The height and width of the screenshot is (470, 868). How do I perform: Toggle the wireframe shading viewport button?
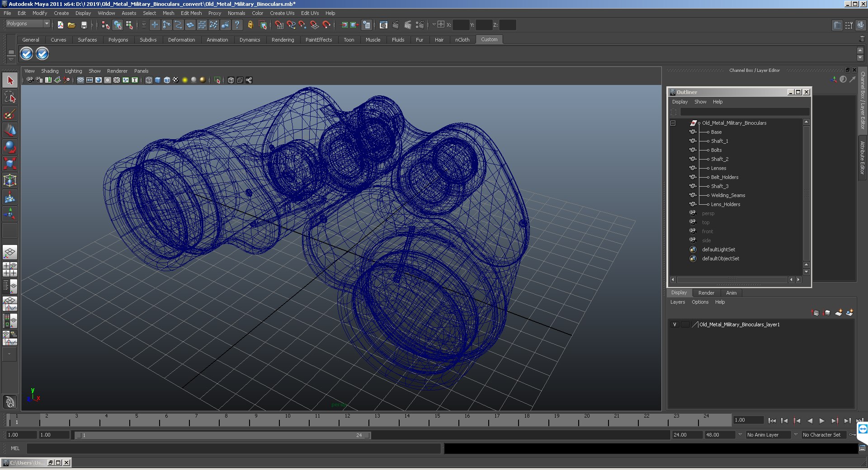(x=149, y=80)
